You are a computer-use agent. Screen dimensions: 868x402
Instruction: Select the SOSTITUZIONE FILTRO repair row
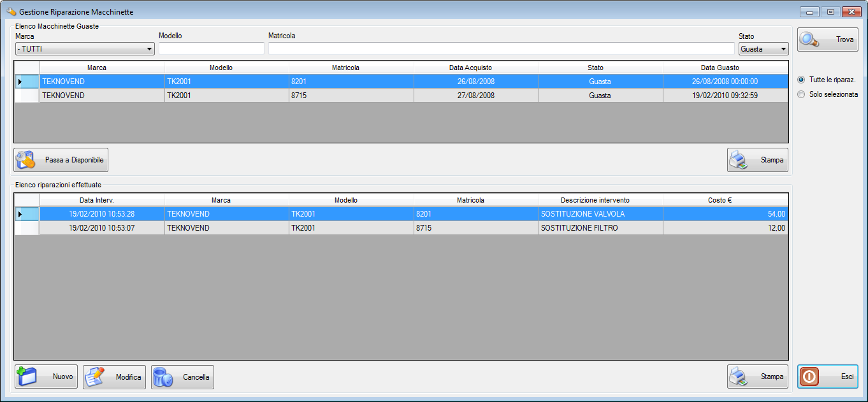pyautogui.click(x=579, y=228)
